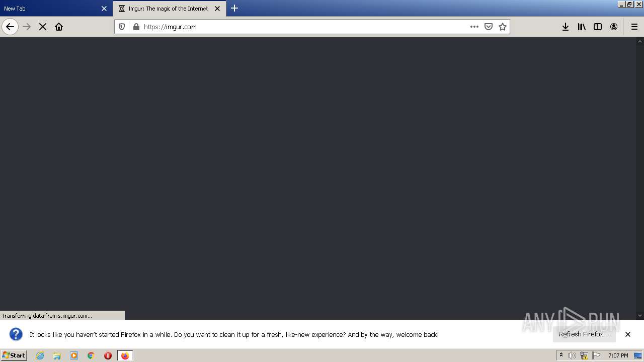Image resolution: width=644 pixels, height=362 pixels.
Task: Open the volume control in tray
Action: click(572, 355)
